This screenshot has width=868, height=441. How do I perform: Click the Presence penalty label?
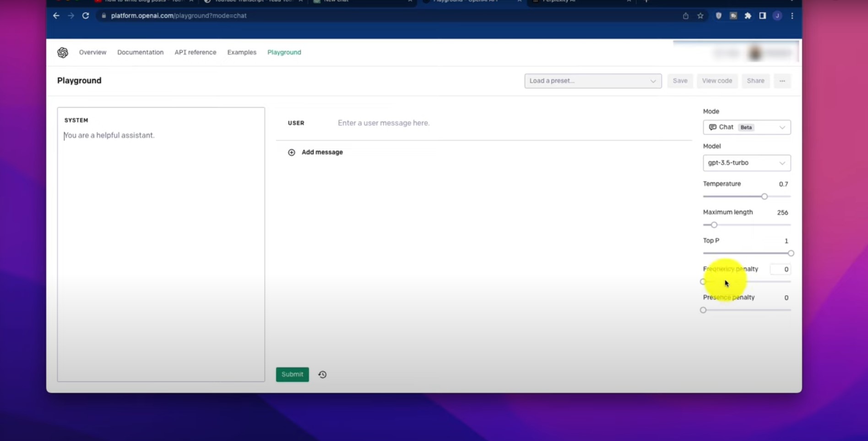[x=729, y=297]
